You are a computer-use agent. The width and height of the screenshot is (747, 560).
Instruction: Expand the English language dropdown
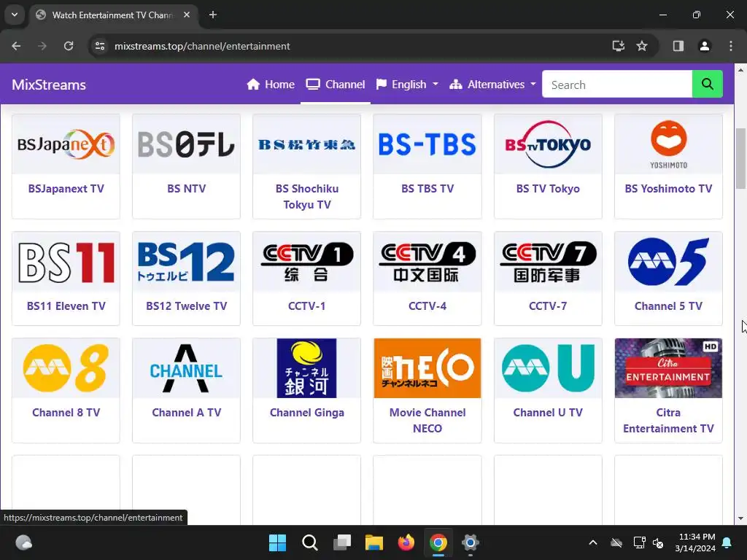407,85
